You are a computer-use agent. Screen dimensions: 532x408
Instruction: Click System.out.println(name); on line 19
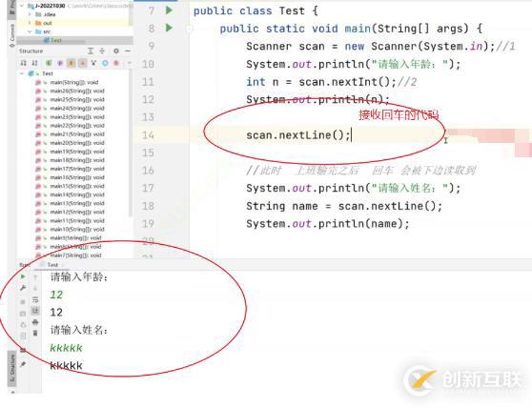coord(328,223)
